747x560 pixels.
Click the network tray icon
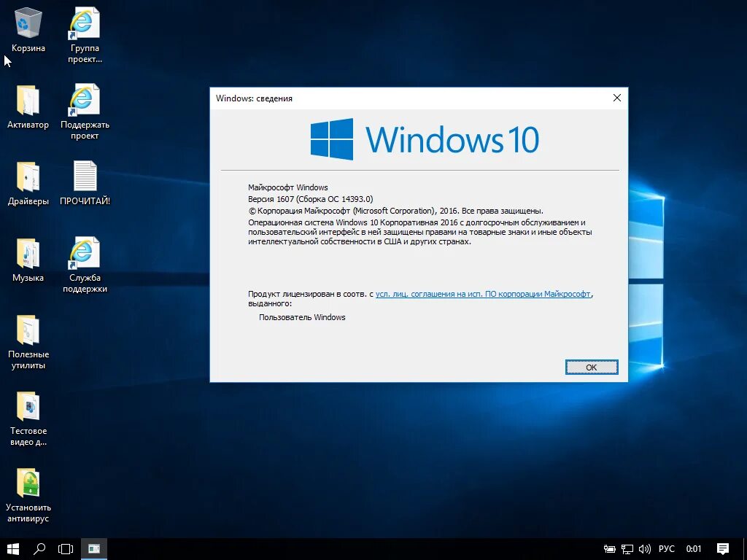coord(627,549)
